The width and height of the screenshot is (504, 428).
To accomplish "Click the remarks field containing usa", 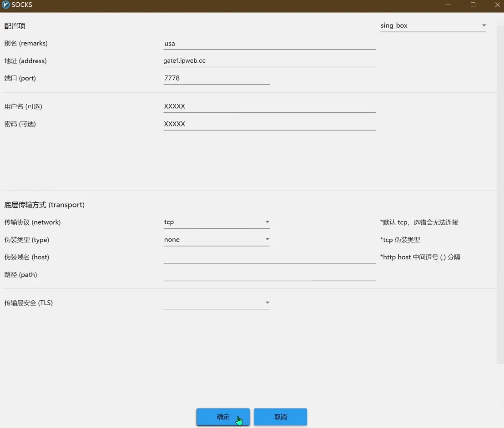I will pos(269,44).
